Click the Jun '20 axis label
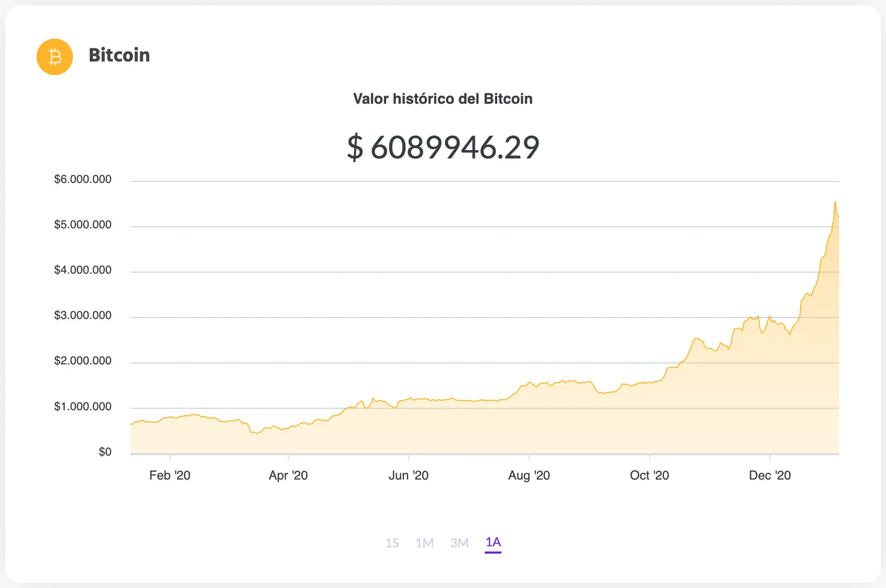Viewport: 886px width, 588px height. click(x=409, y=475)
